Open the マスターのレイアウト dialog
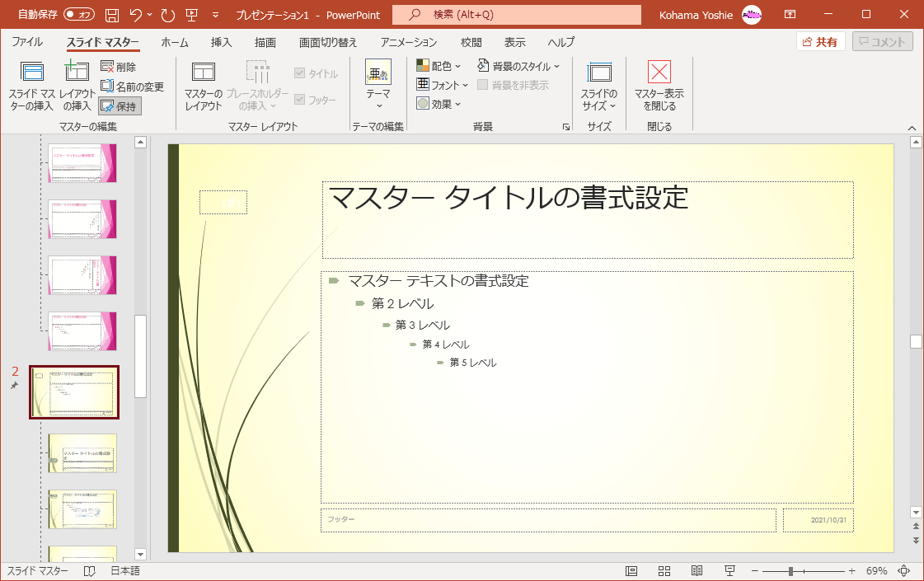 tap(204, 86)
